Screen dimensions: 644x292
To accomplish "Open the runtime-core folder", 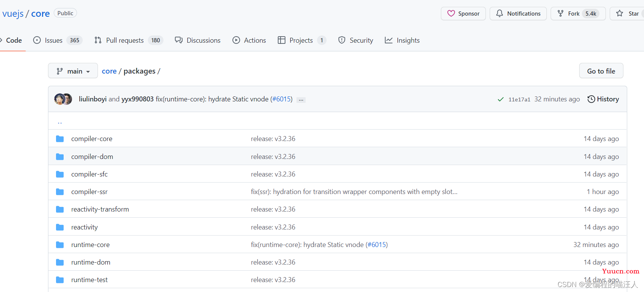I will (x=90, y=245).
